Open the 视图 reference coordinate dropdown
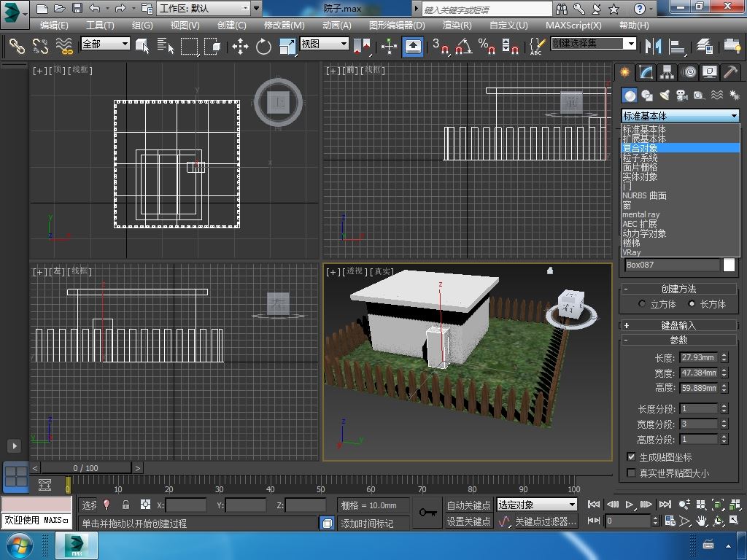The height and width of the screenshot is (560, 747). coord(324,44)
